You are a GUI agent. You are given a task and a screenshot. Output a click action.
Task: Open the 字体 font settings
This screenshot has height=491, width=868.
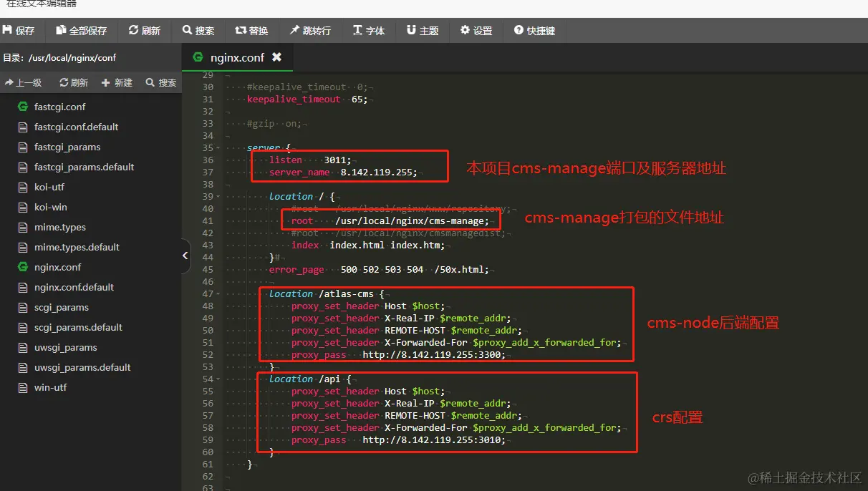(369, 31)
